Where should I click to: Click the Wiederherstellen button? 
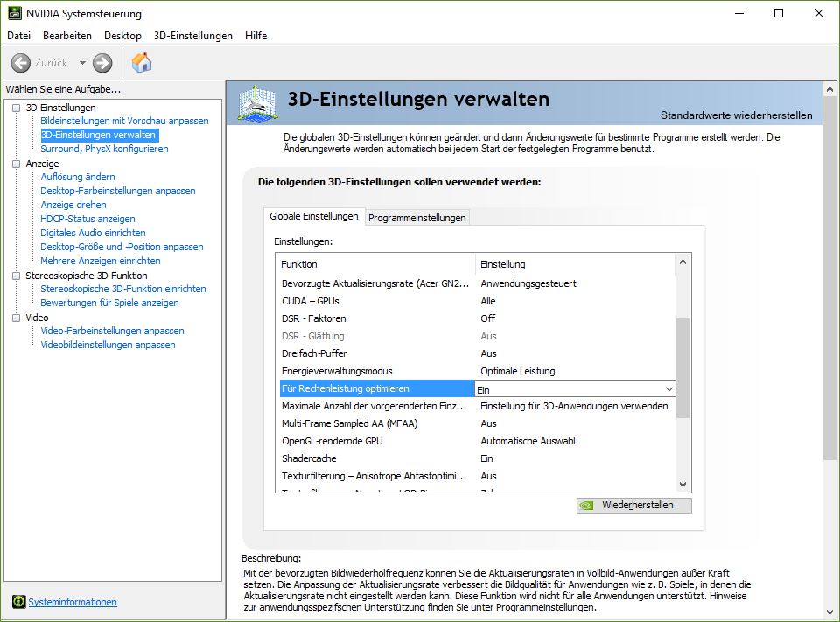coord(633,505)
